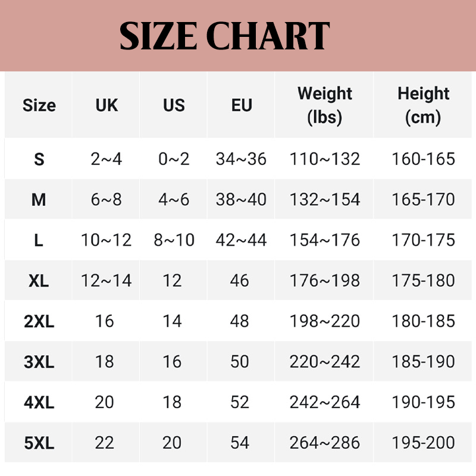Click the 5XL size label

39,443
